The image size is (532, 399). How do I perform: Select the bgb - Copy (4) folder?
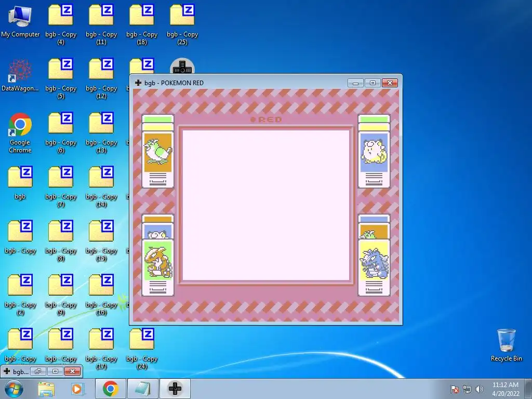[61, 24]
